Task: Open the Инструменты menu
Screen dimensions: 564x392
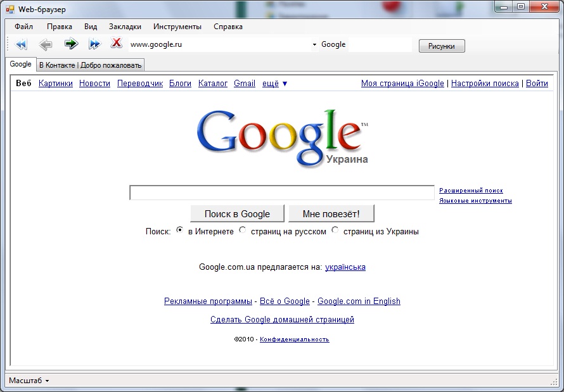Action: pos(177,27)
